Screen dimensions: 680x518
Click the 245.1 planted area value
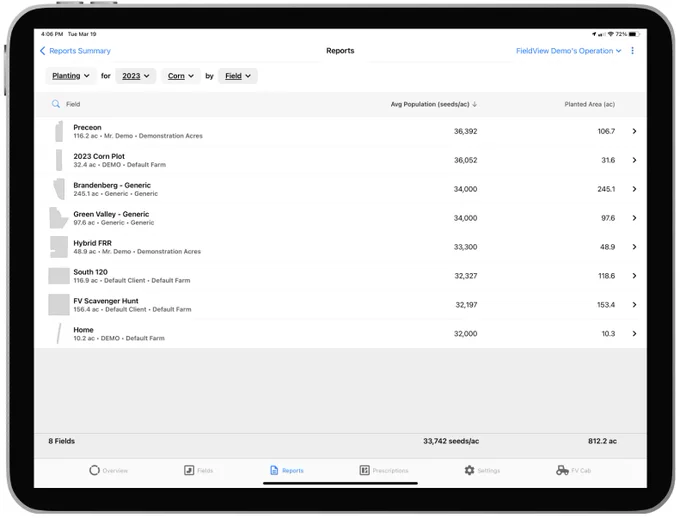pyautogui.click(x=606, y=189)
